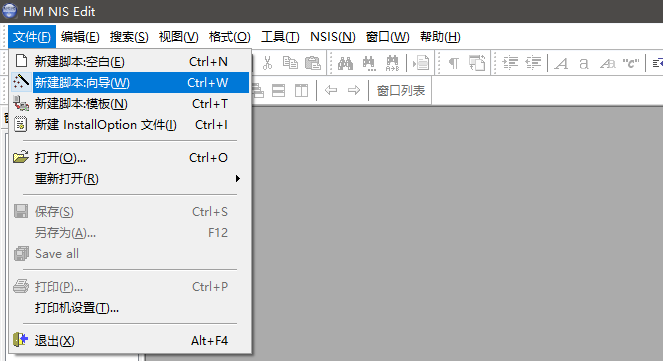Click the Replace A>B binoculars icon
Screen dimensions: 663x361
pyautogui.click(x=392, y=63)
